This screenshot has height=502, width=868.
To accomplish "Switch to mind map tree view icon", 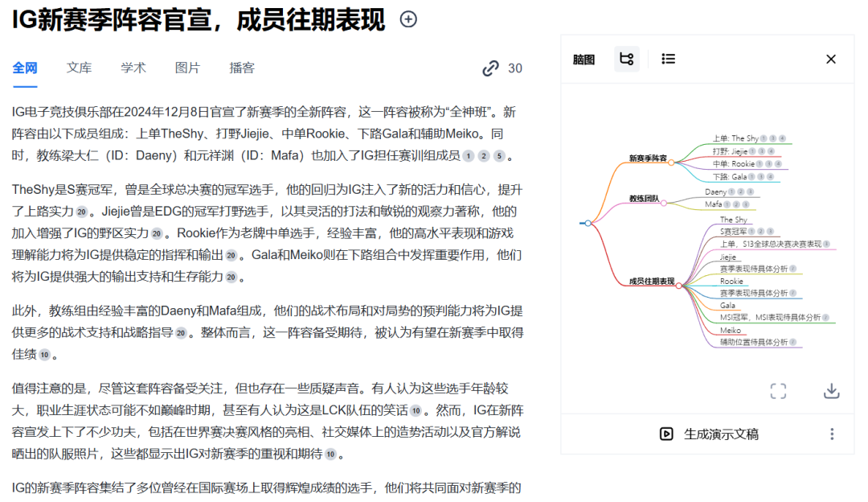I will click(x=627, y=59).
